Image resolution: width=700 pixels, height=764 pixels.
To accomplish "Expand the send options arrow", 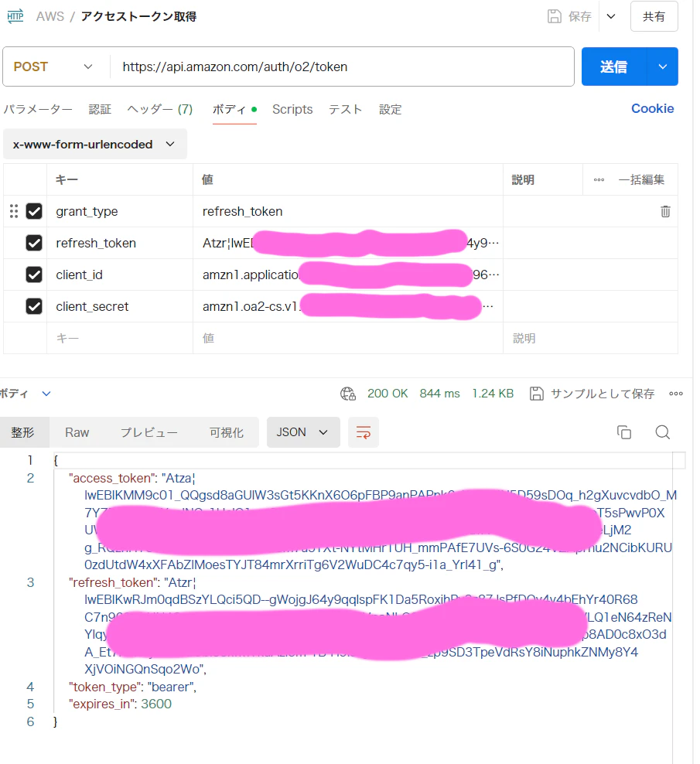I will coord(662,67).
